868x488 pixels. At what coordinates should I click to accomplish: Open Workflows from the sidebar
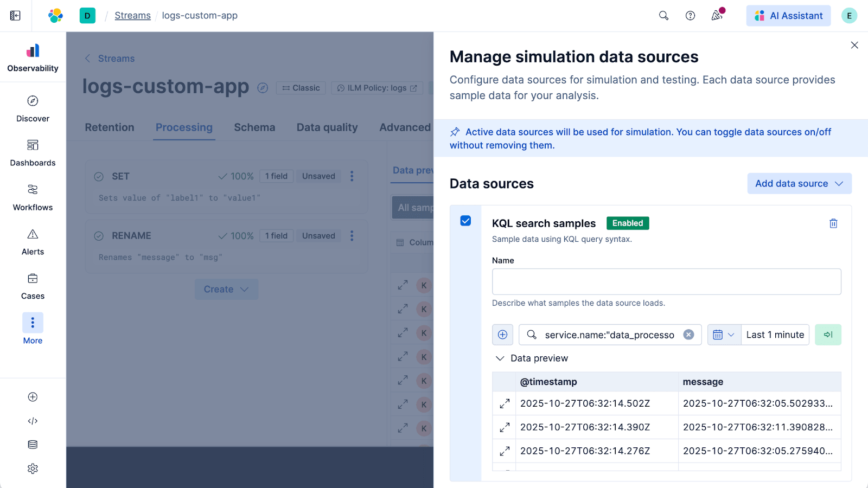point(33,197)
